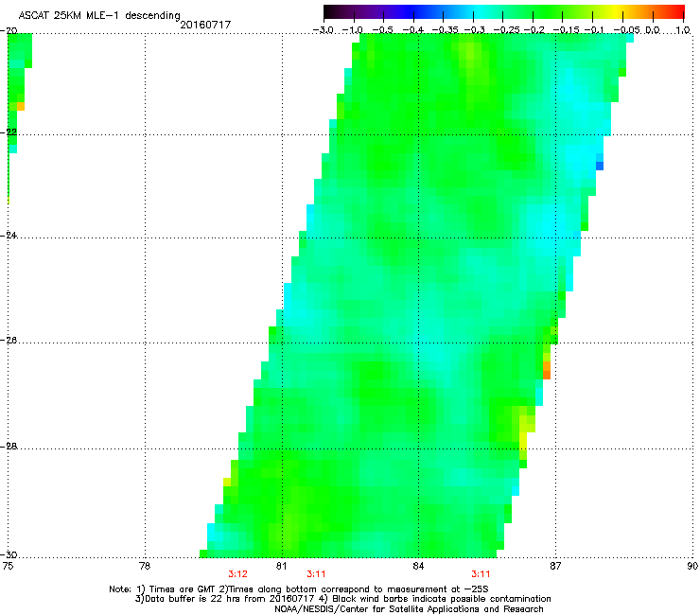Click the red time label '3:12'

coord(237,574)
